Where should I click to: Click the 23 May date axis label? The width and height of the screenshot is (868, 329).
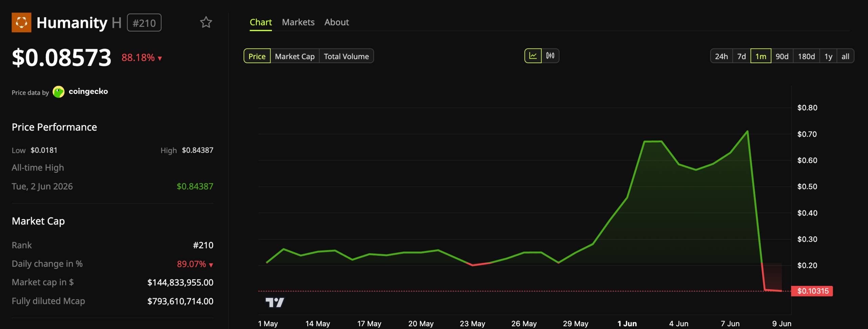[x=472, y=324]
